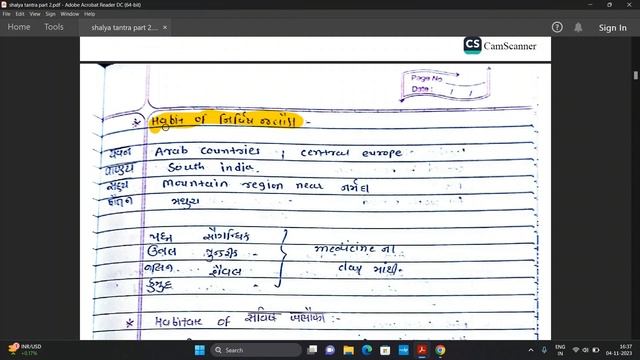Open Microsoft Store from the taskbar

pos(385,350)
